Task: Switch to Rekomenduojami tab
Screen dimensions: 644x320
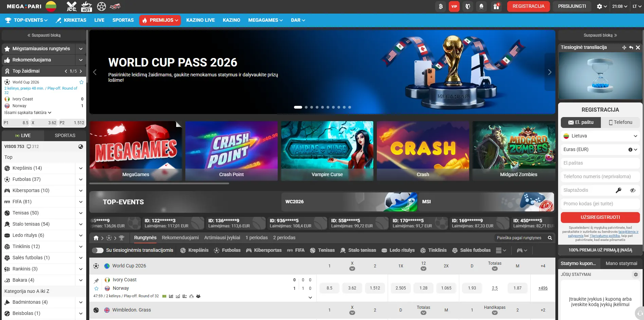Action: [180, 238]
